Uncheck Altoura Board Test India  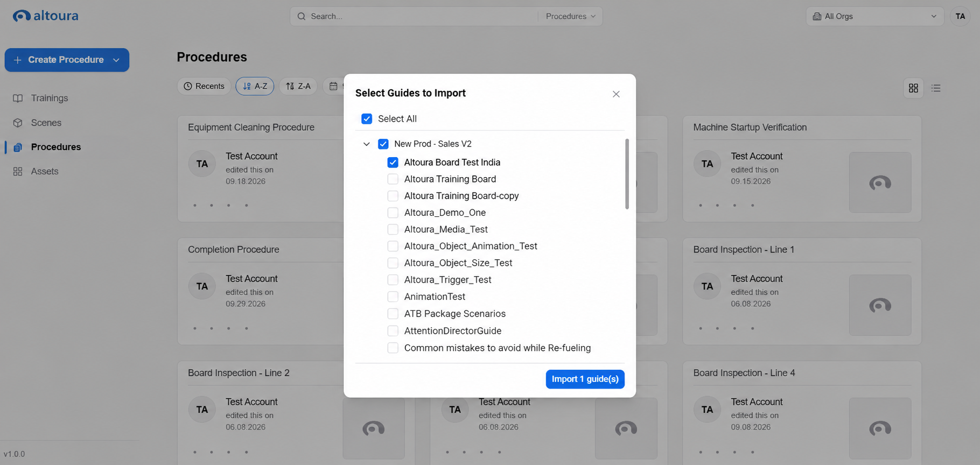tap(393, 163)
